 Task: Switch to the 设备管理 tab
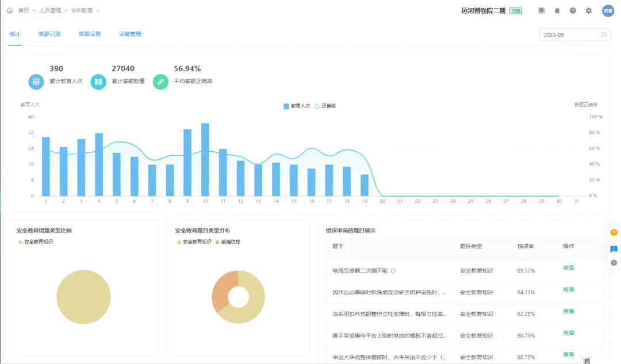point(130,34)
